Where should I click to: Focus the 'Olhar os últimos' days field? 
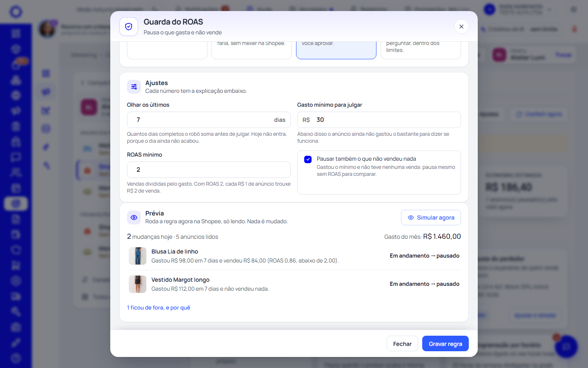pos(209,120)
